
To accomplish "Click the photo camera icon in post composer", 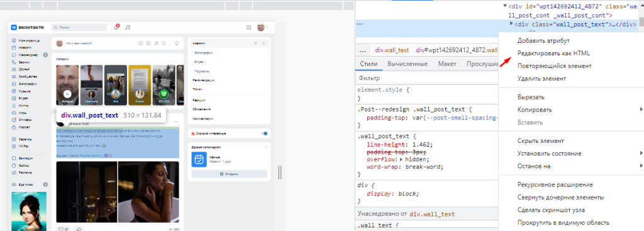I will point(140,43).
